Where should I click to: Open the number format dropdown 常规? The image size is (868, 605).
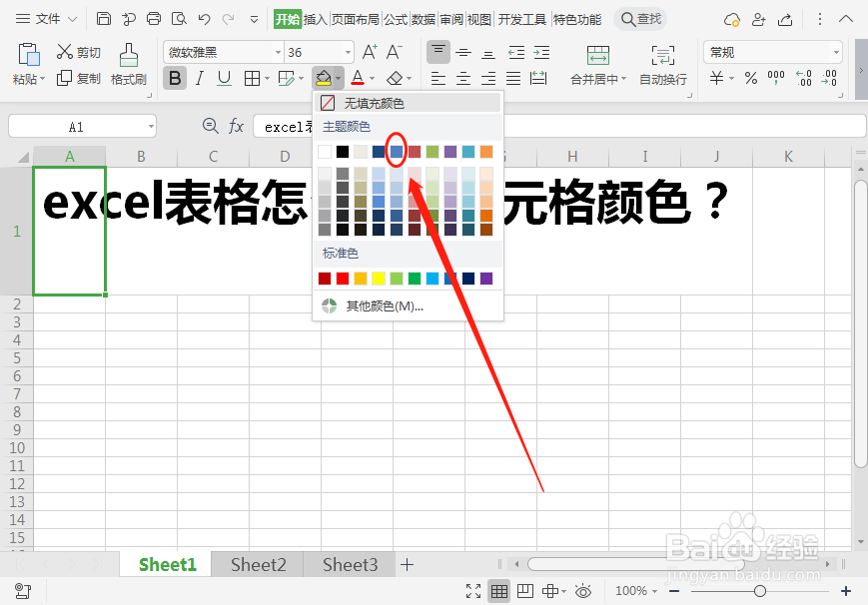836,53
